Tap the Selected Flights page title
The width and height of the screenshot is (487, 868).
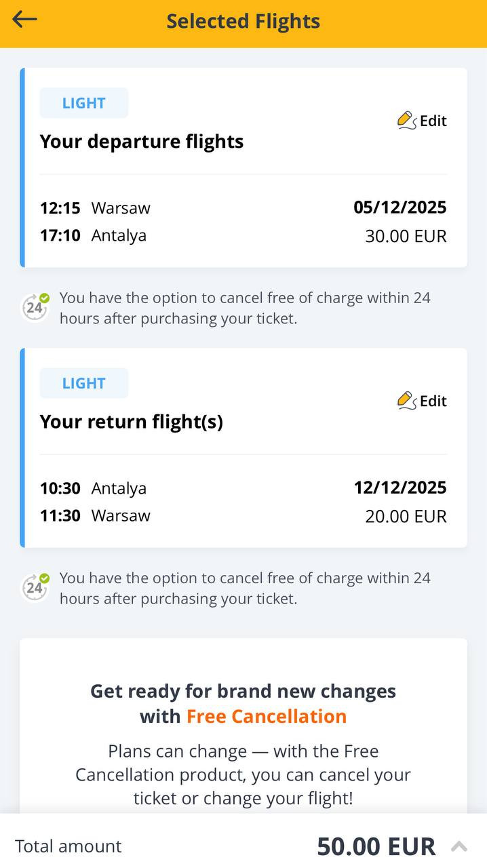tap(243, 21)
